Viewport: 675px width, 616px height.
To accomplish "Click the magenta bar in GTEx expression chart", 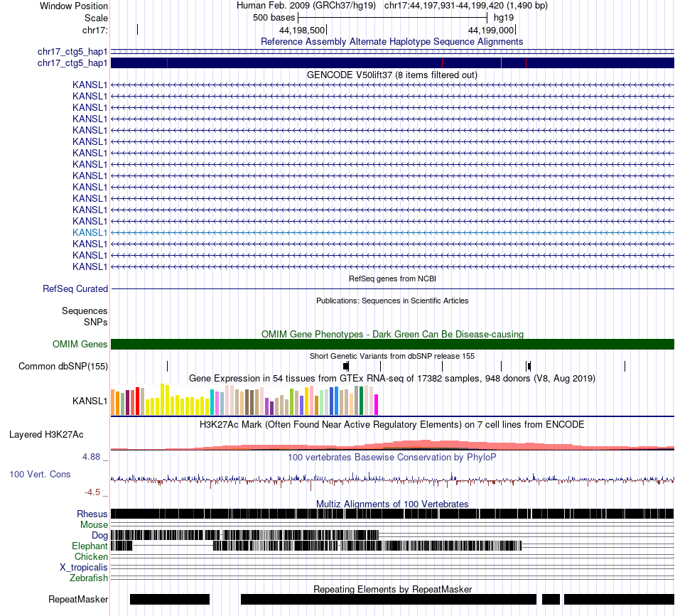I will pyautogui.click(x=376, y=405).
